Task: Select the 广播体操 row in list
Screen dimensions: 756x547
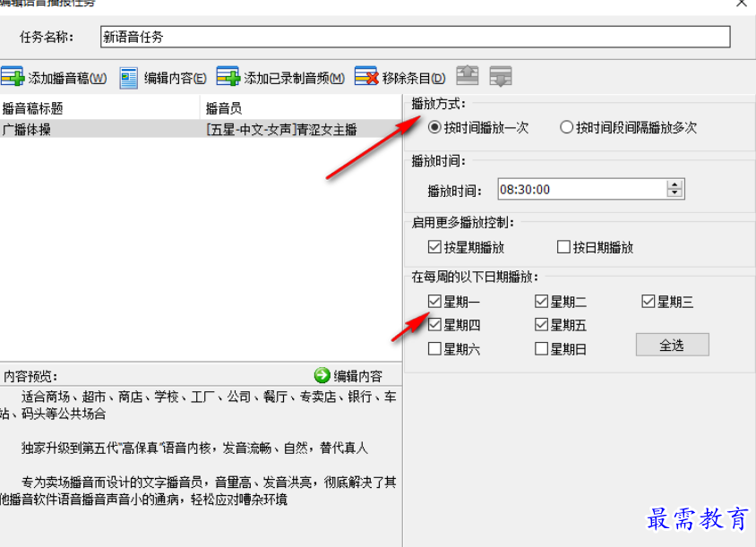Action: 201,129
